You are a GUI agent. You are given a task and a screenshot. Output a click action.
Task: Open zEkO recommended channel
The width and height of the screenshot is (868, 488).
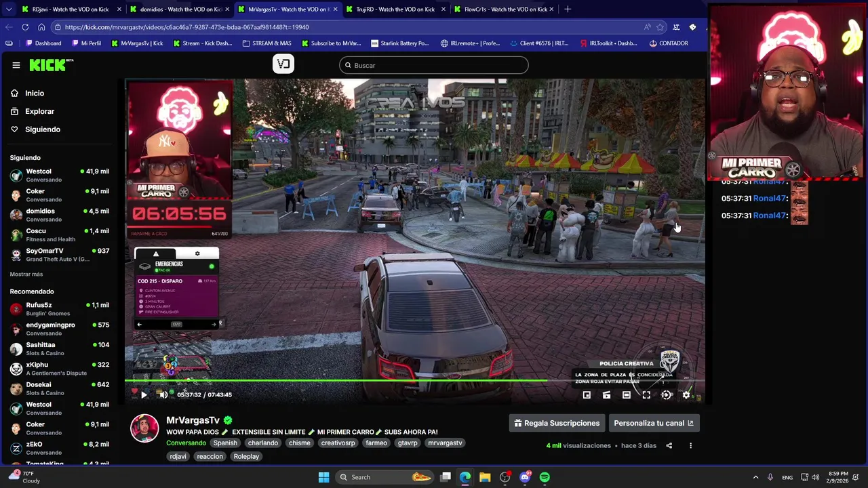60,448
